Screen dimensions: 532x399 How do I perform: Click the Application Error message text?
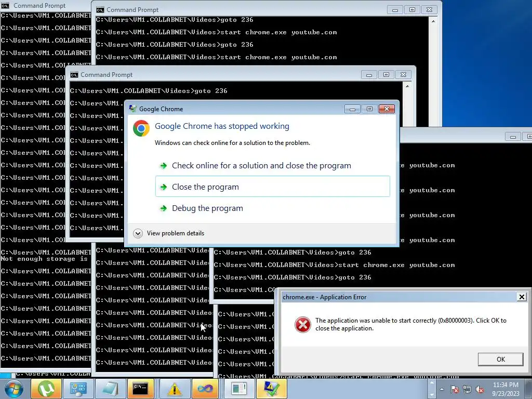click(410, 324)
